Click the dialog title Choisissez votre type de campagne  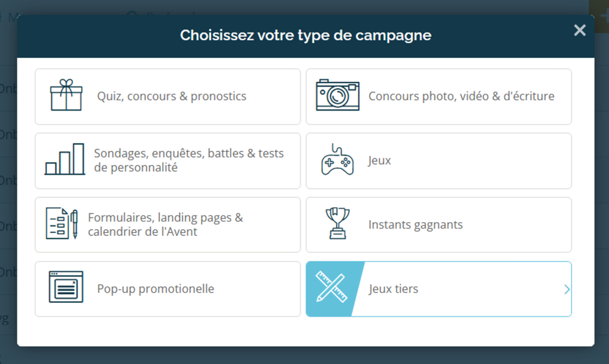coord(304,36)
